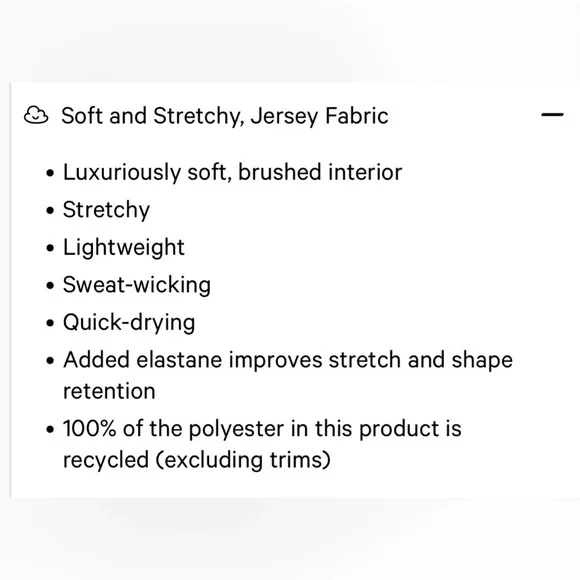The width and height of the screenshot is (580, 580).
Task: Select the Luxuriously soft, brushed interior line
Action: pos(232,172)
